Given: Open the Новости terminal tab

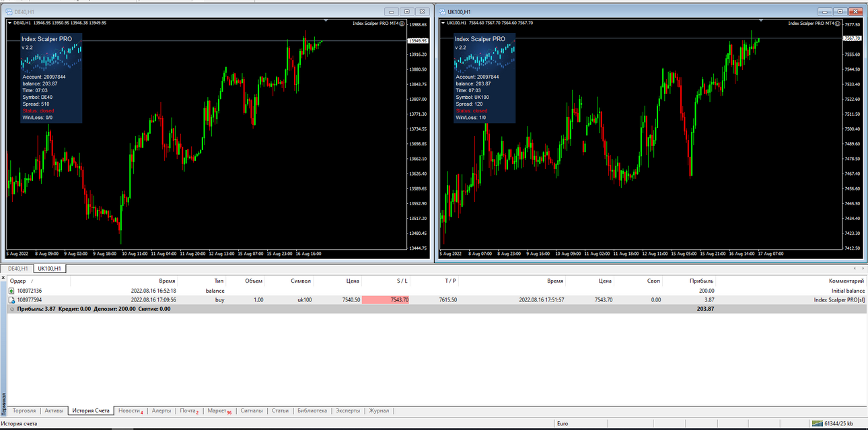Looking at the screenshot, I should [x=131, y=410].
